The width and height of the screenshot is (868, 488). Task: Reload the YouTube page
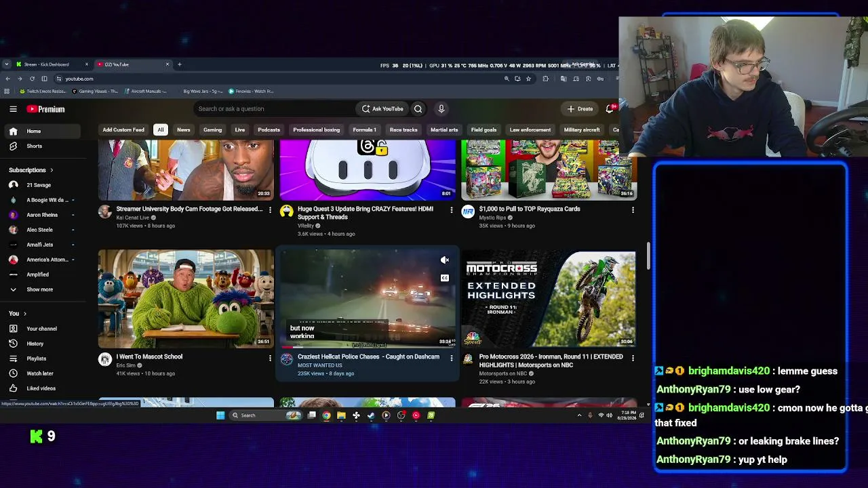[x=32, y=79]
